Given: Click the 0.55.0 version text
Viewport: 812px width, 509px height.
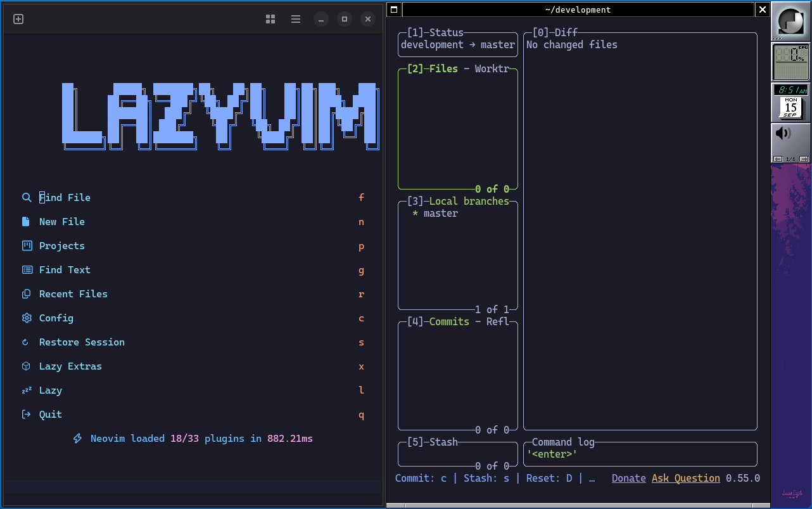Looking at the screenshot, I should 743,478.
